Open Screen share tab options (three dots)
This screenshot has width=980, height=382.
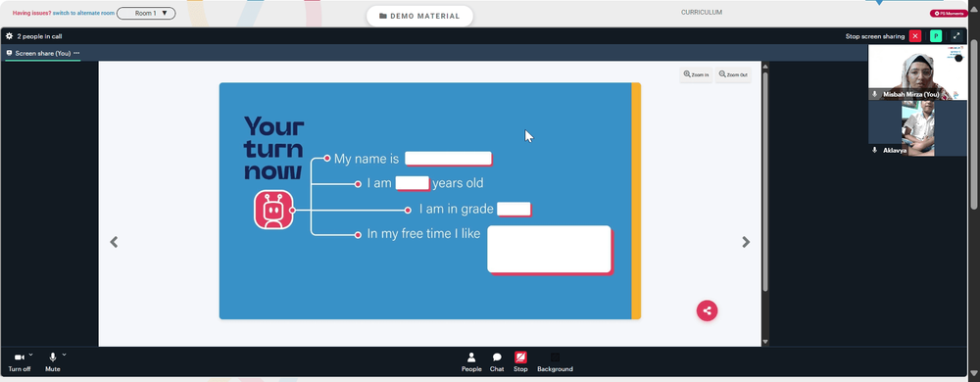pos(76,53)
